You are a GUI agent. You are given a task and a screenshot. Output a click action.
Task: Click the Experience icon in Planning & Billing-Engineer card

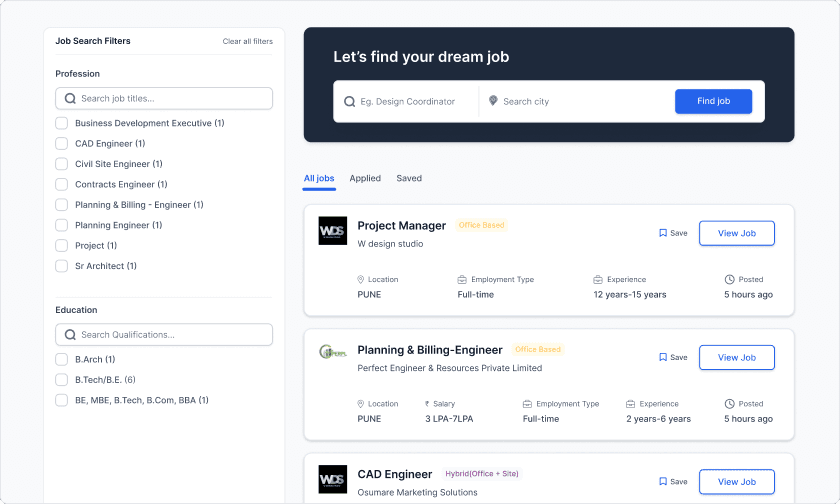(x=631, y=404)
